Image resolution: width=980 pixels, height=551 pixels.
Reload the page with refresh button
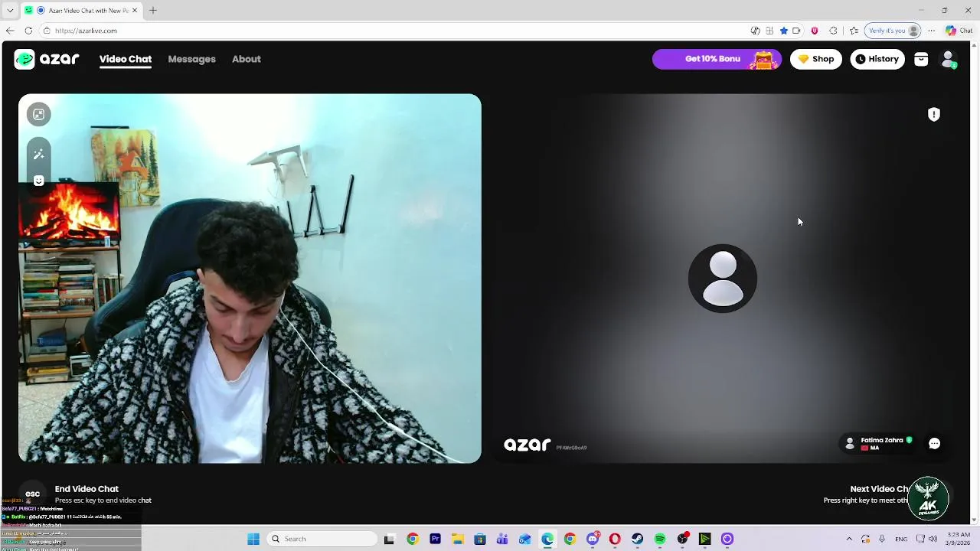point(28,31)
